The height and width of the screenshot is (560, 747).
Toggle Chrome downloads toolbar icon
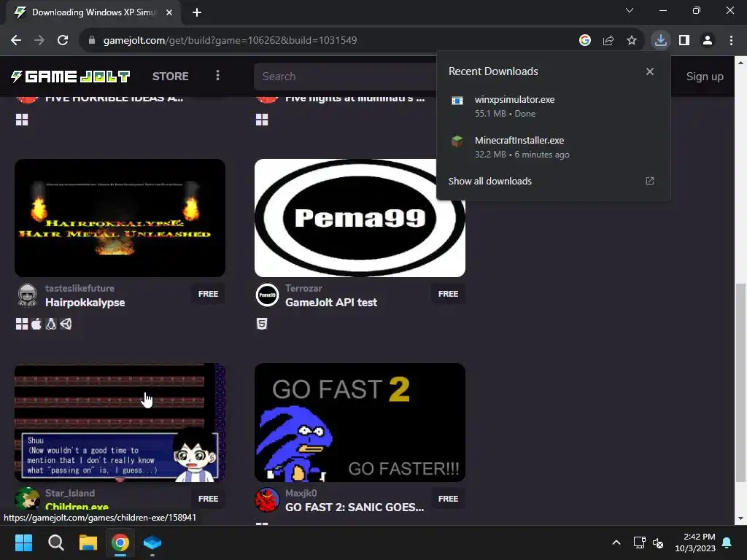tap(661, 40)
